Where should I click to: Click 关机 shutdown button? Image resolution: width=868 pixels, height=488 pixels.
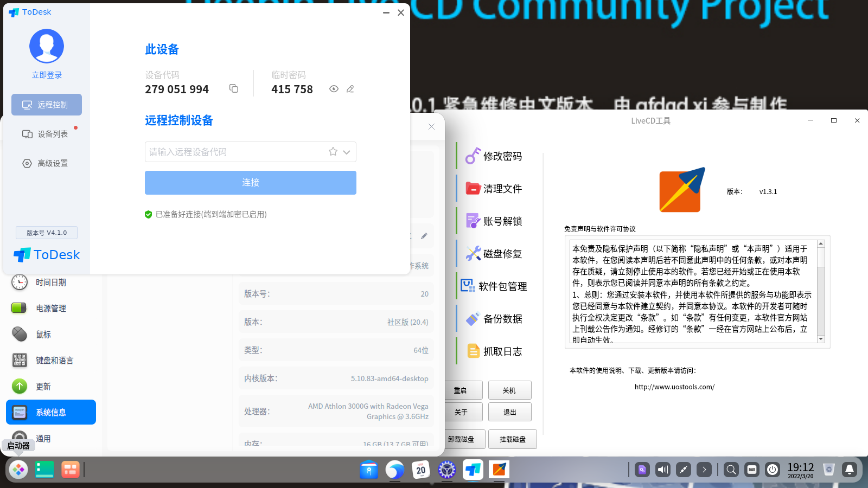[x=509, y=390]
